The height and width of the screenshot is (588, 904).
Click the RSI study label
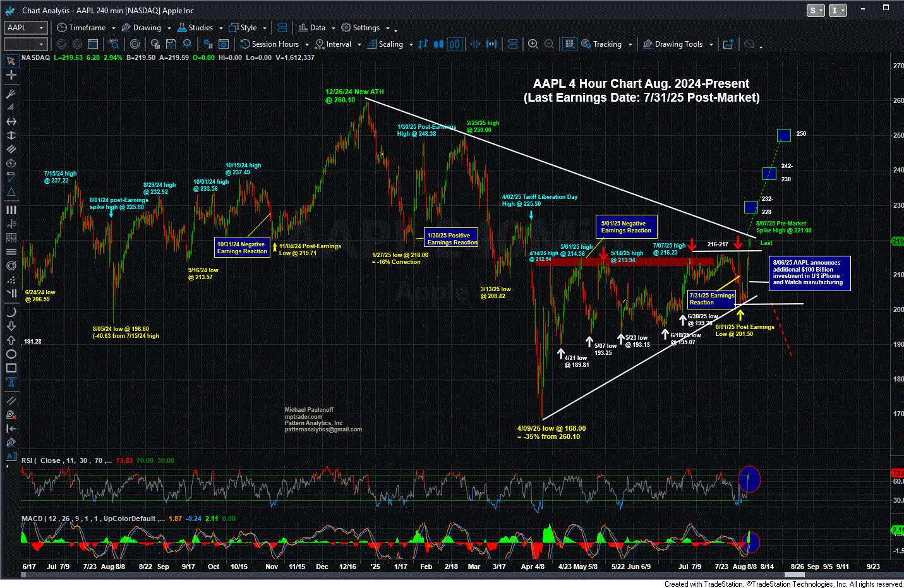pos(67,460)
